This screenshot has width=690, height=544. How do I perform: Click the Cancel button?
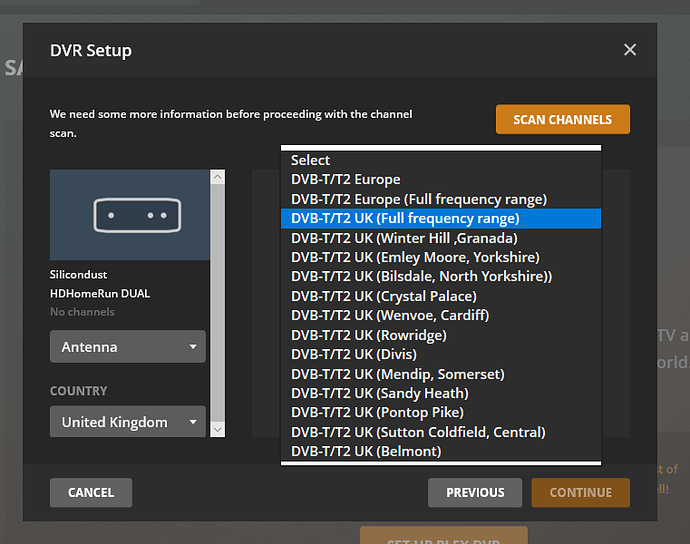(x=91, y=492)
